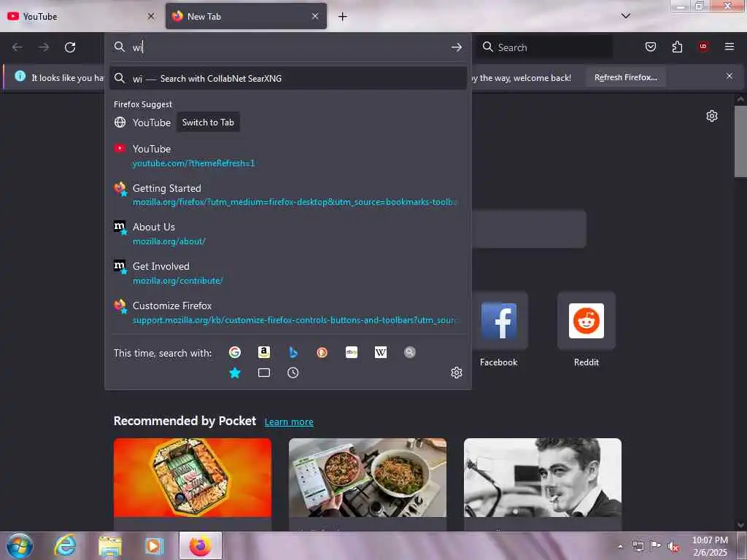The height and width of the screenshot is (560, 747).
Task: Search bookmarks via star icon
Action: coord(234,373)
